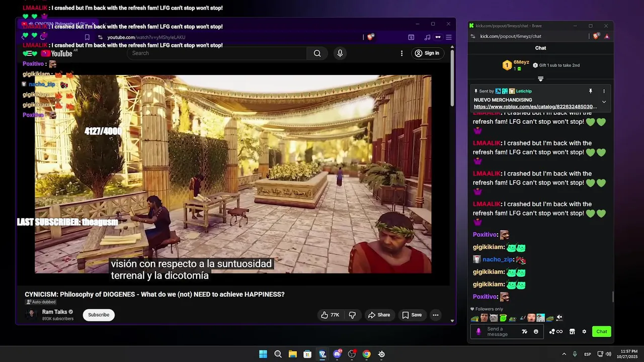Collapse the leaderboard with the down-arrow handle
Screen dimensions: 644x362
click(x=540, y=79)
